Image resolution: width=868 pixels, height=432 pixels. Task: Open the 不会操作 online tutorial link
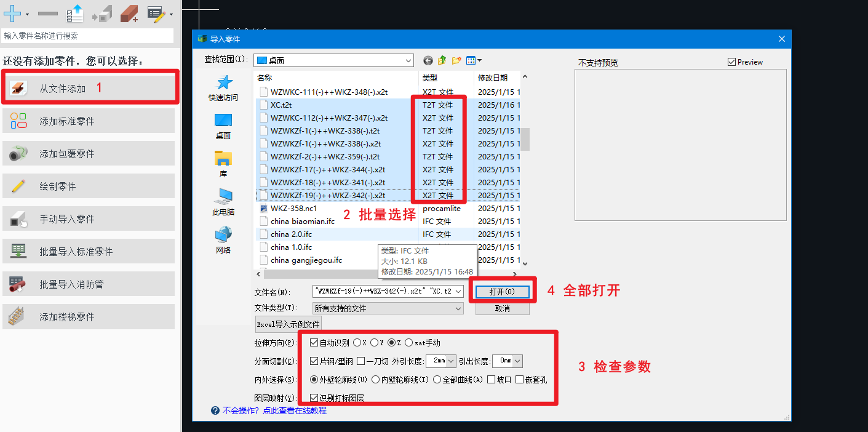click(274, 410)
